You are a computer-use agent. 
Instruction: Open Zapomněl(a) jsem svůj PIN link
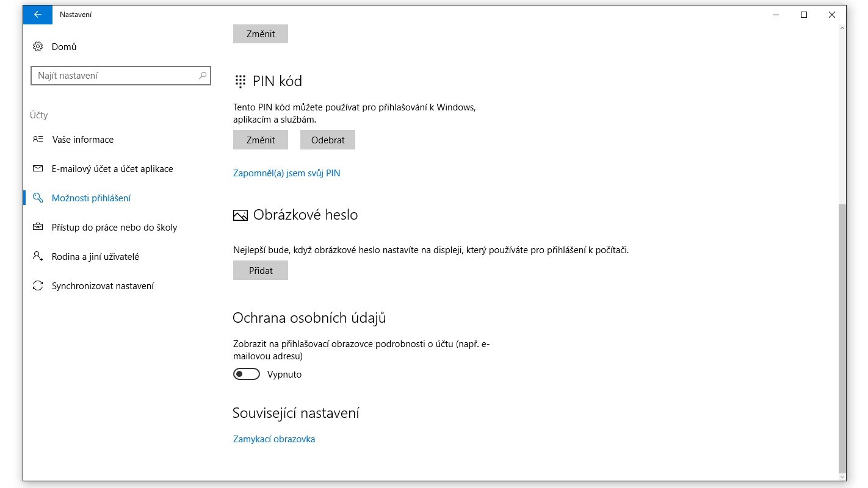[x=287, y=173]
